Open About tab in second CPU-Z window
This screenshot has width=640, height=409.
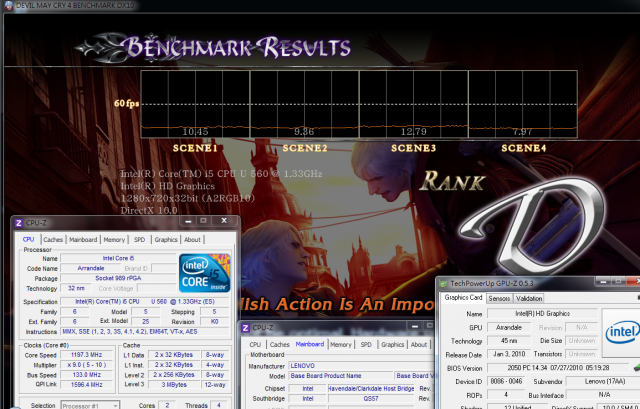418,345
